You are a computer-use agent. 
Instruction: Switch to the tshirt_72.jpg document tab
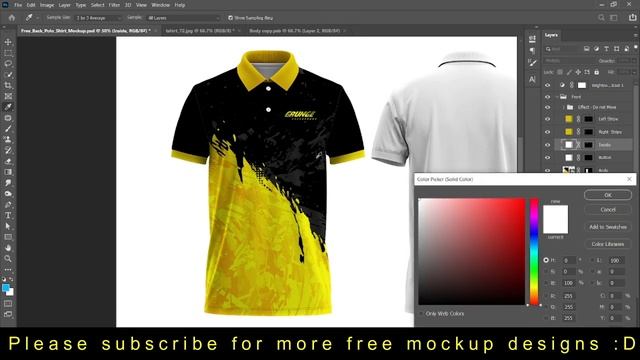click(200, 31)
